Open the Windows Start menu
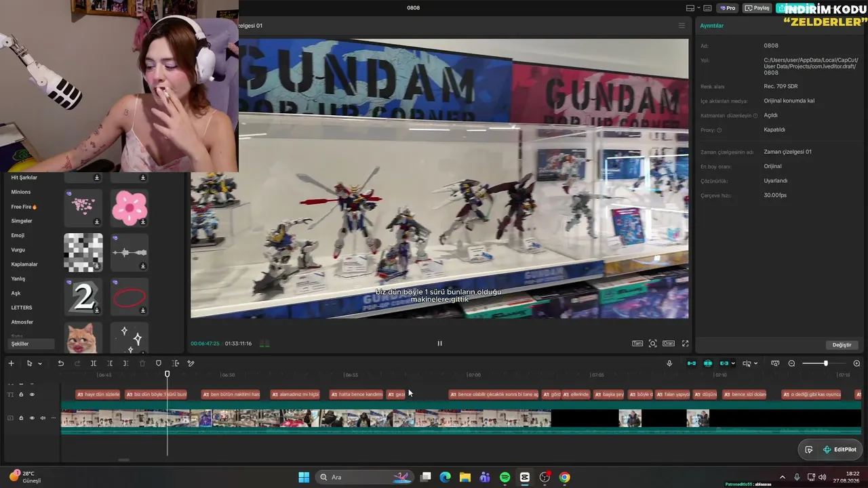 [304, 477]
